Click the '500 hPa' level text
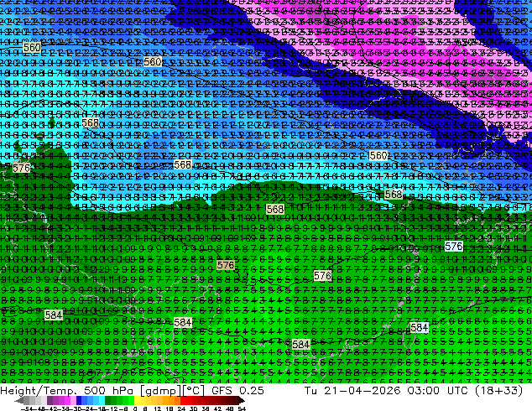Image resolution: width=532 pixels, height=411 pixels. click(x=109, y=391)
